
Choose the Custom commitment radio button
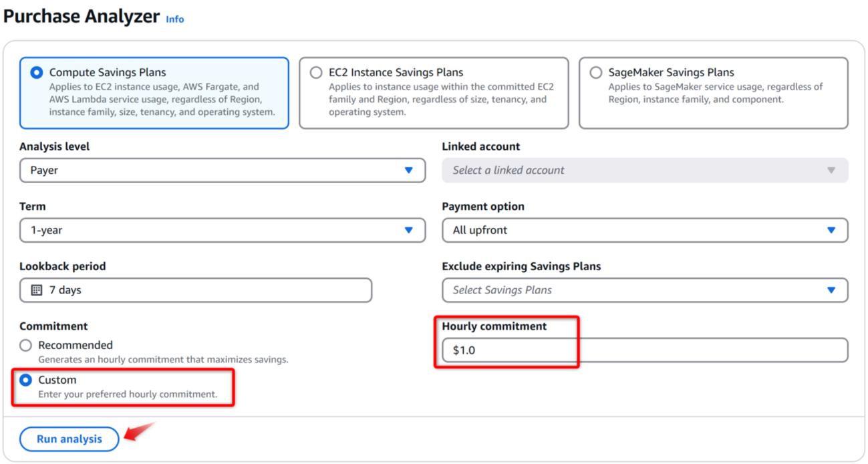[x=26, y=380]
